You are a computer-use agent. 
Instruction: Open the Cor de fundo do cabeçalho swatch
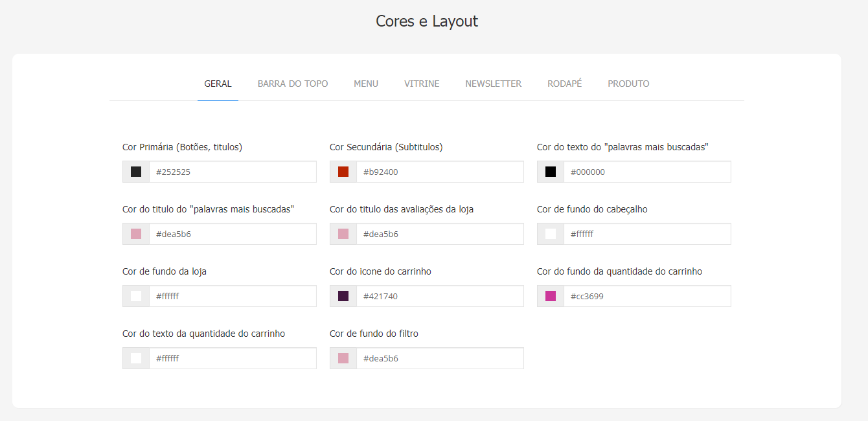(551, 234)
